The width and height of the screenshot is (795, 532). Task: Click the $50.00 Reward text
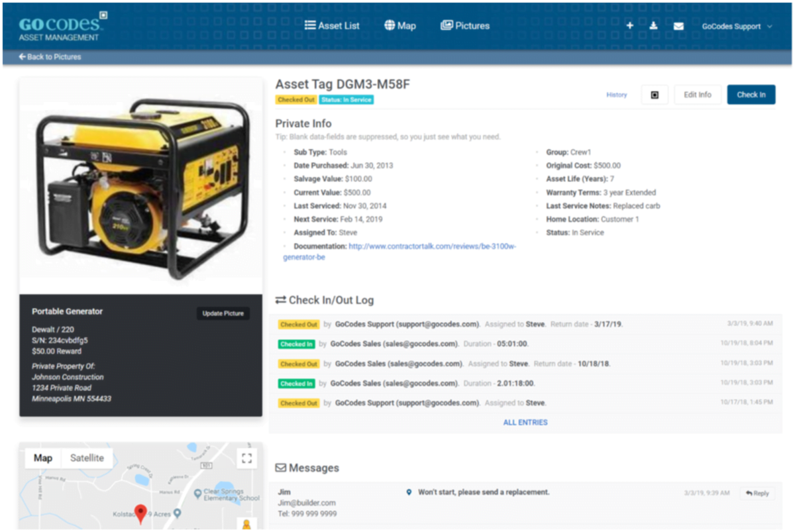pyautogui.click(x=57, y=351)
